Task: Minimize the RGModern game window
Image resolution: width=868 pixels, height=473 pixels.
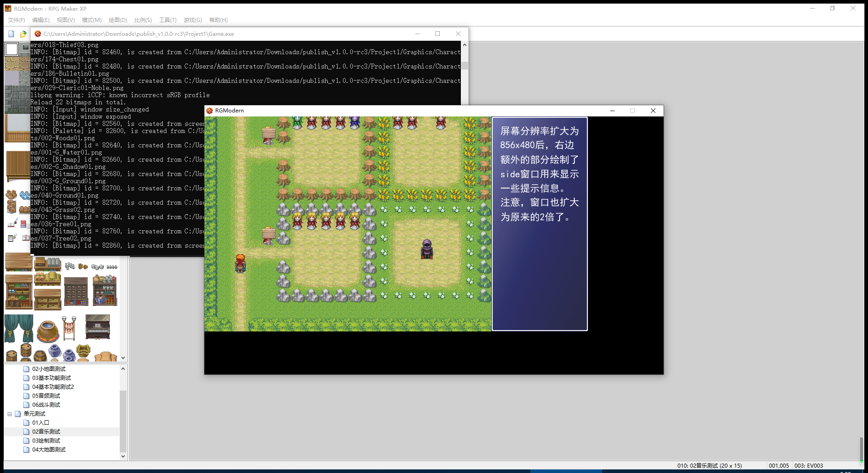Action: pos(612,111)
